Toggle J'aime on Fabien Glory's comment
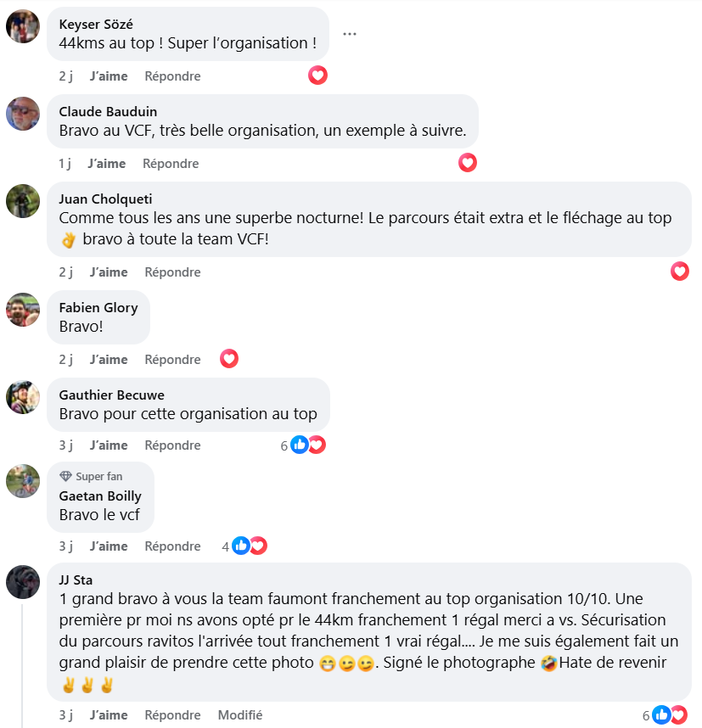The image size is (702, 728). tap(109, 360)
